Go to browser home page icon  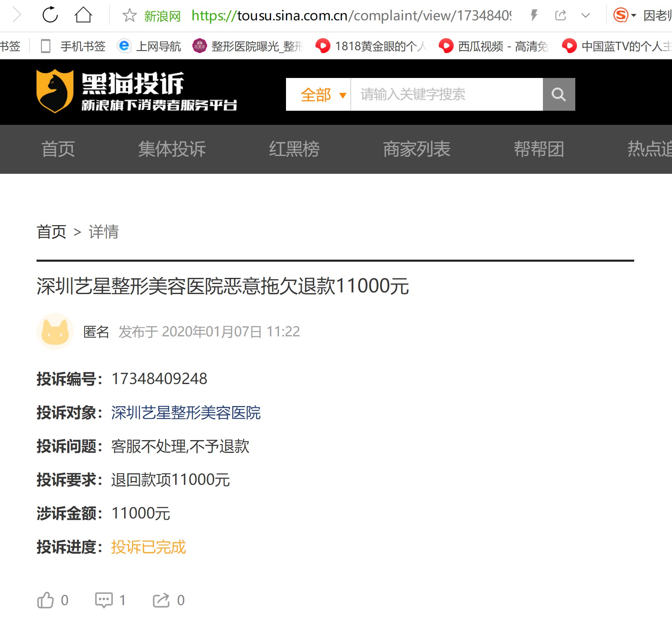83,15
